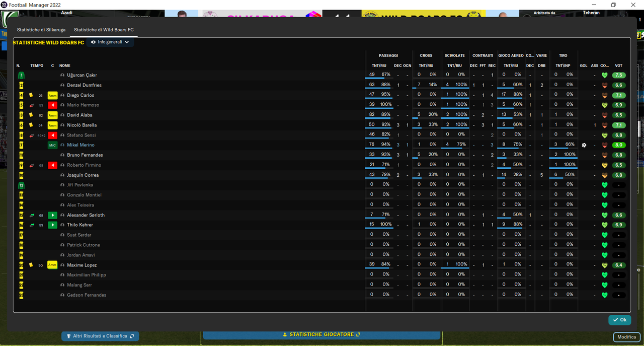The image size is (644, 346).
Task: Click Nicolò Barella yellow card icon
Action: point(31,125)
